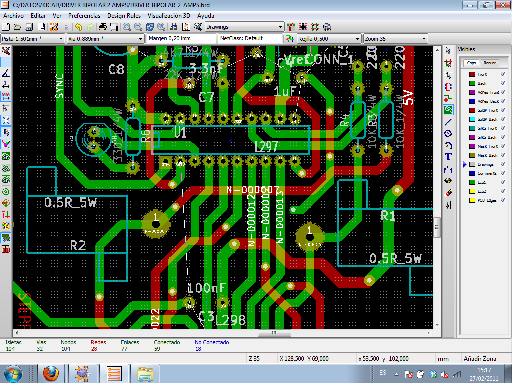Viewport: 513px width, 383px height.
Task: Click the zoom in magnifier icon
Action: coord(127,27)
